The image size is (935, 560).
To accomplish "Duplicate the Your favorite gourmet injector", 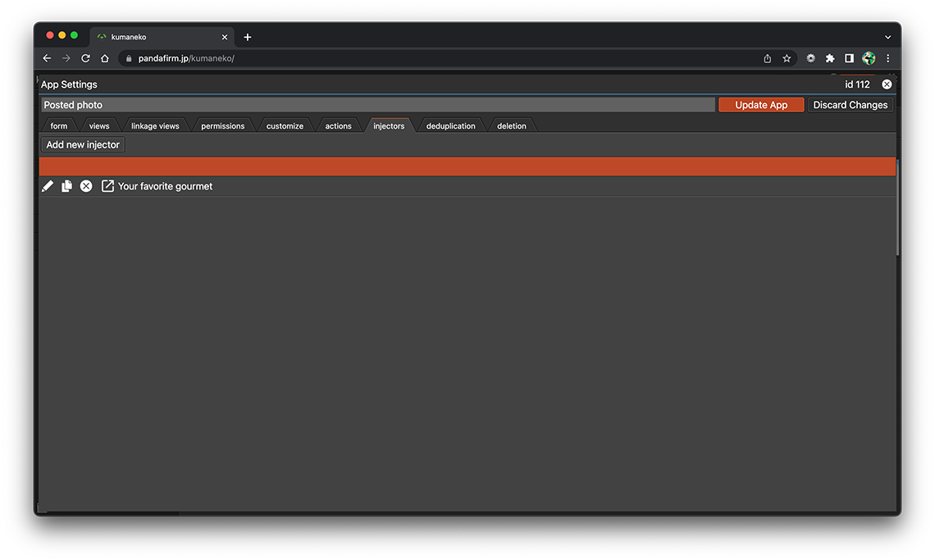I will click(x=67, y=186).
